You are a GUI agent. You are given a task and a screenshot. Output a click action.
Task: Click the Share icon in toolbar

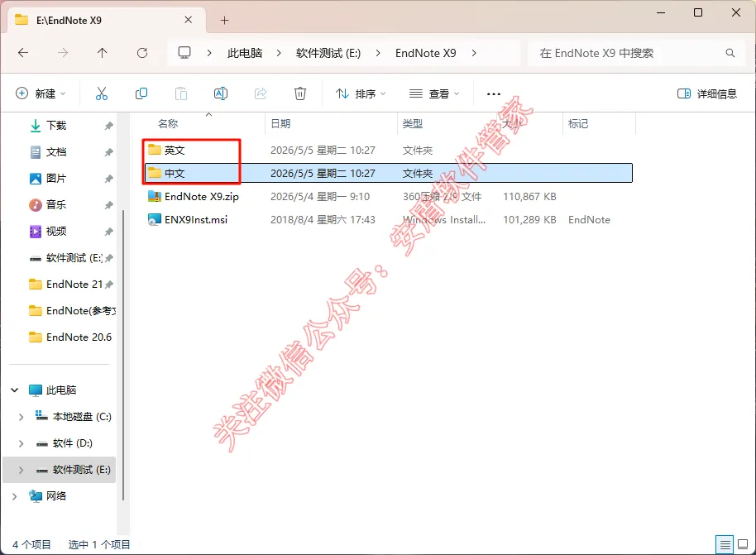(x=261, y=93)
